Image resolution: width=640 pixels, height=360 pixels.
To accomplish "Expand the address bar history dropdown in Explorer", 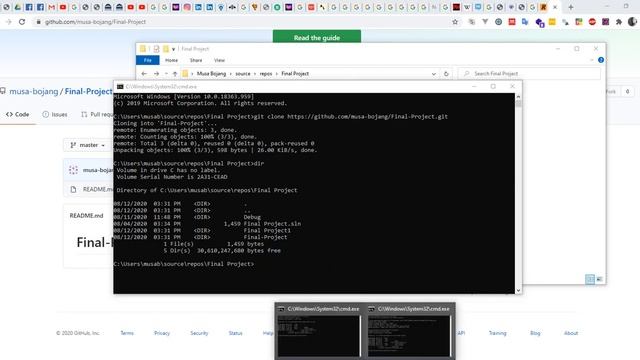I will tap(433, 74).
